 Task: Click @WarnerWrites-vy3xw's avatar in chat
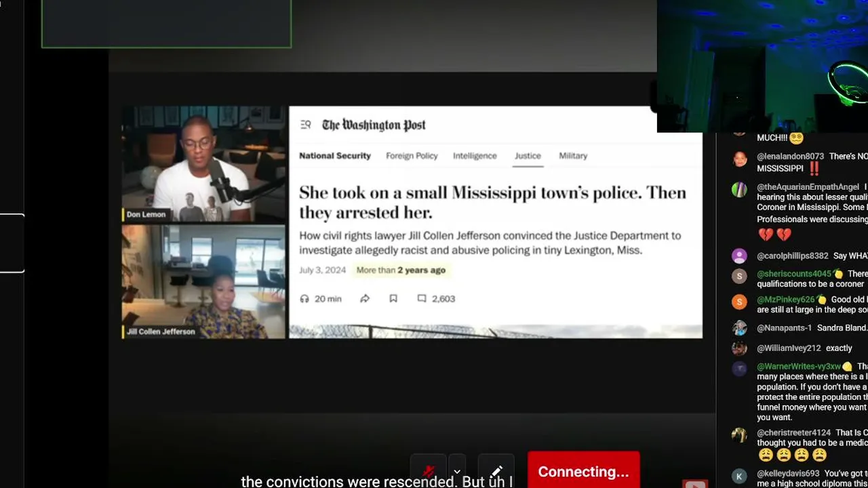pyautogui.click(x=739, y=369)
